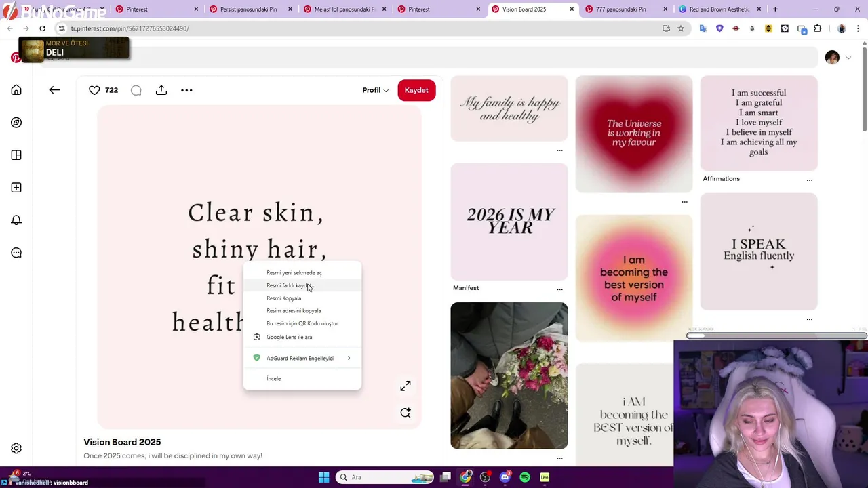This screenshot has width=868, height=488.
Task: Open options for I speak English pin
Action: 809,319
